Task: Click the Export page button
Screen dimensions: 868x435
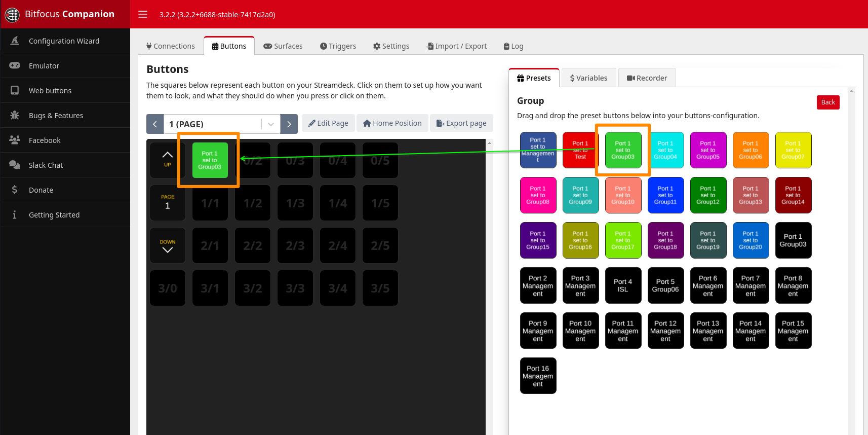Action: (461, 123)
